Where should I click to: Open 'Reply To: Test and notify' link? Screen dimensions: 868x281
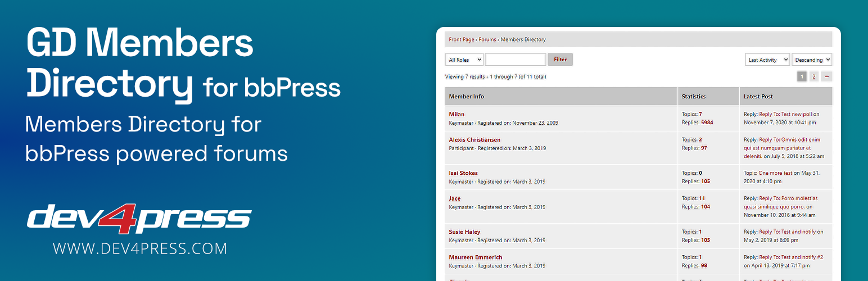(x=787, y=232)
